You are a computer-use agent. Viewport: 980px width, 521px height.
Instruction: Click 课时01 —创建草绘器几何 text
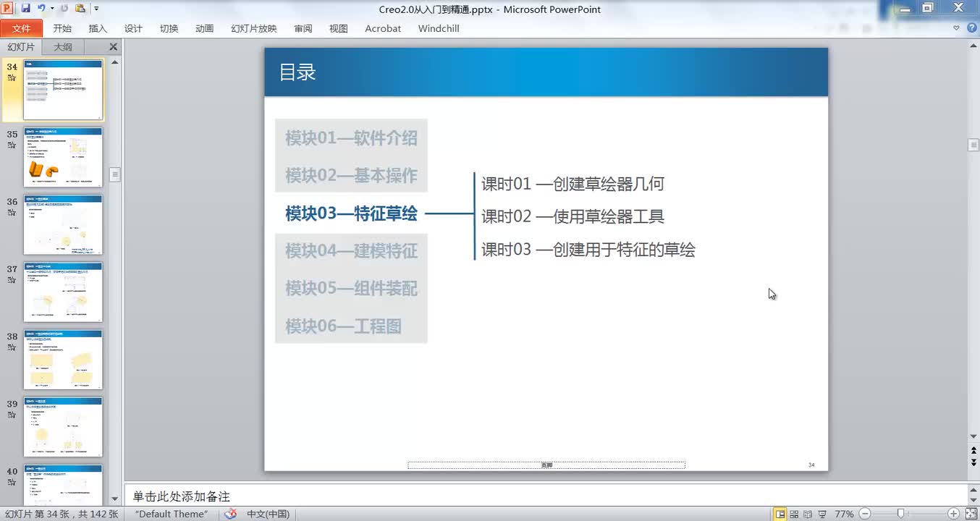pyautogui.click(x=573, y=184)
